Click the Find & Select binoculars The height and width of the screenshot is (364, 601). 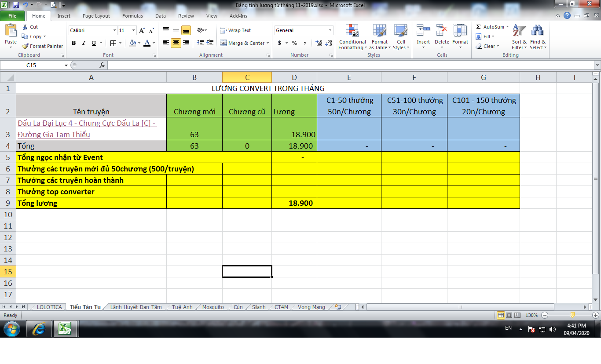point(537,31)
